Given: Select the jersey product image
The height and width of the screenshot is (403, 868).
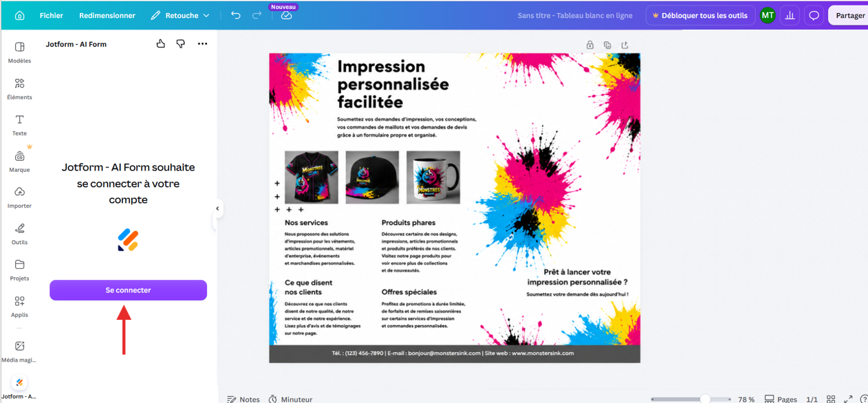Looking at the screenshot, I should [x=312, y=177].
